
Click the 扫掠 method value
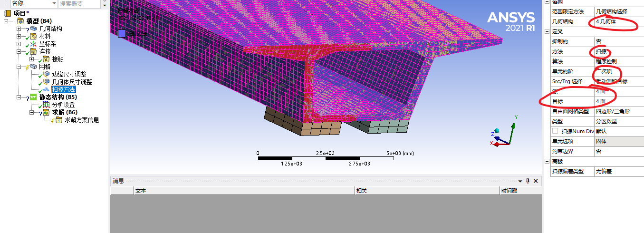[619, 51]
